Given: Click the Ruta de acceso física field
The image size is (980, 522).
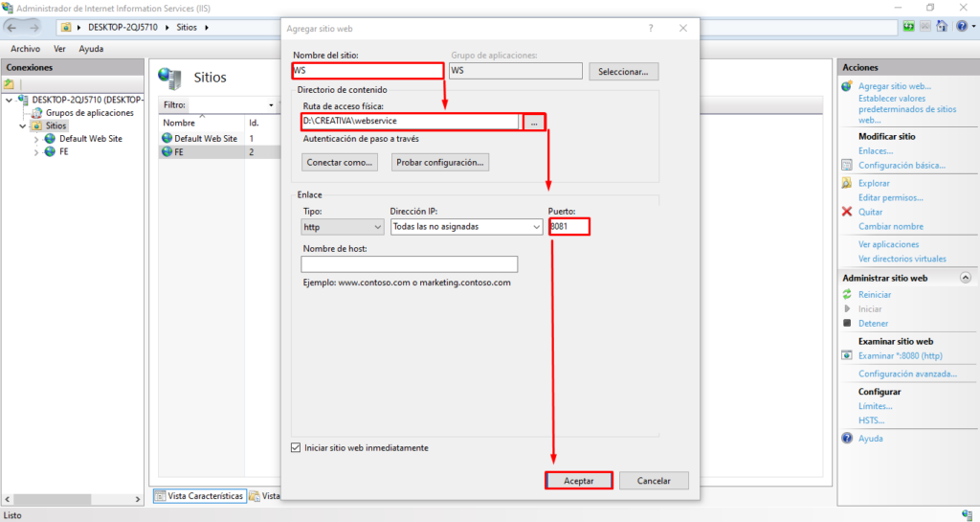Looking at the screenshot, I should [x=410, y=122].
